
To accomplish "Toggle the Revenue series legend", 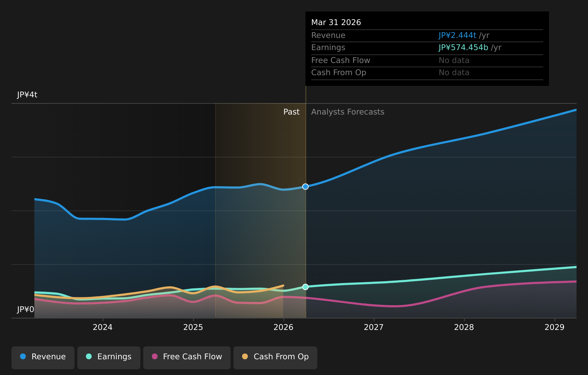I will coord(43,357).
